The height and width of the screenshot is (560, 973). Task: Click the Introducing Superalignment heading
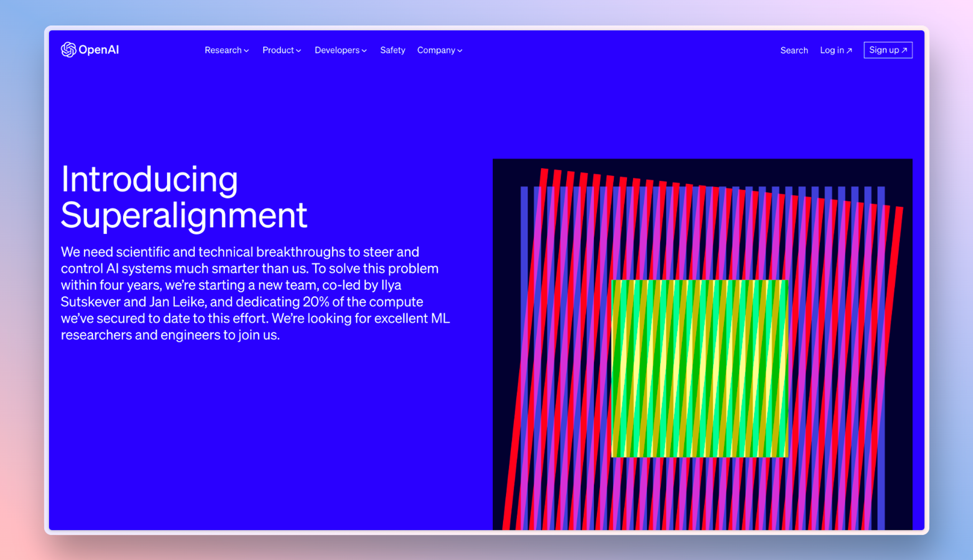[x=184, y=197]
